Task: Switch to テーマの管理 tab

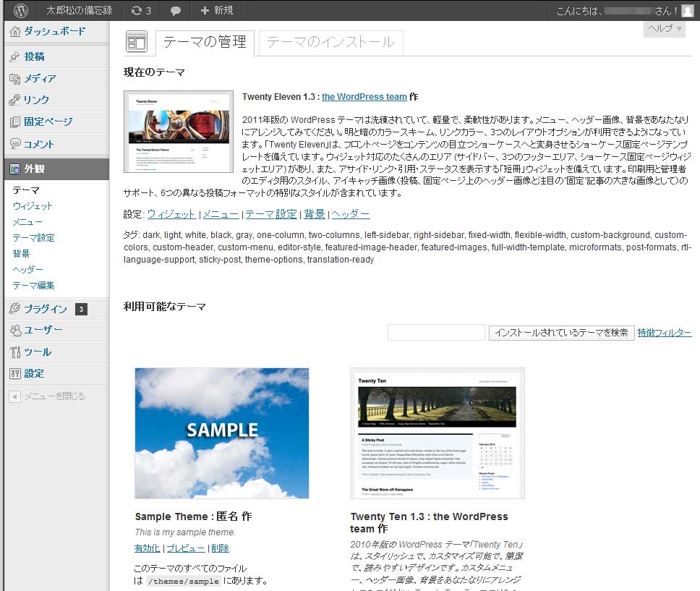Action: (x=205, y=43)
